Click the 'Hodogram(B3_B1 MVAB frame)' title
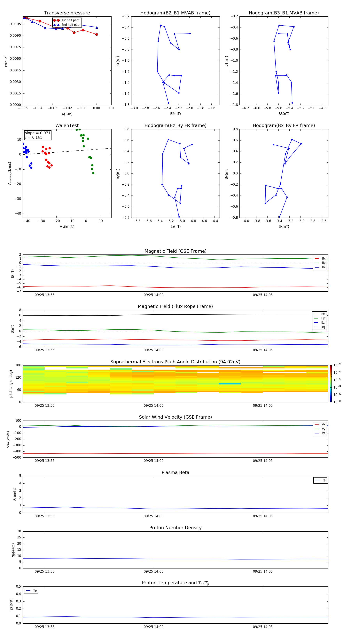The image size is (351, 644). click(x=284, y=13)
